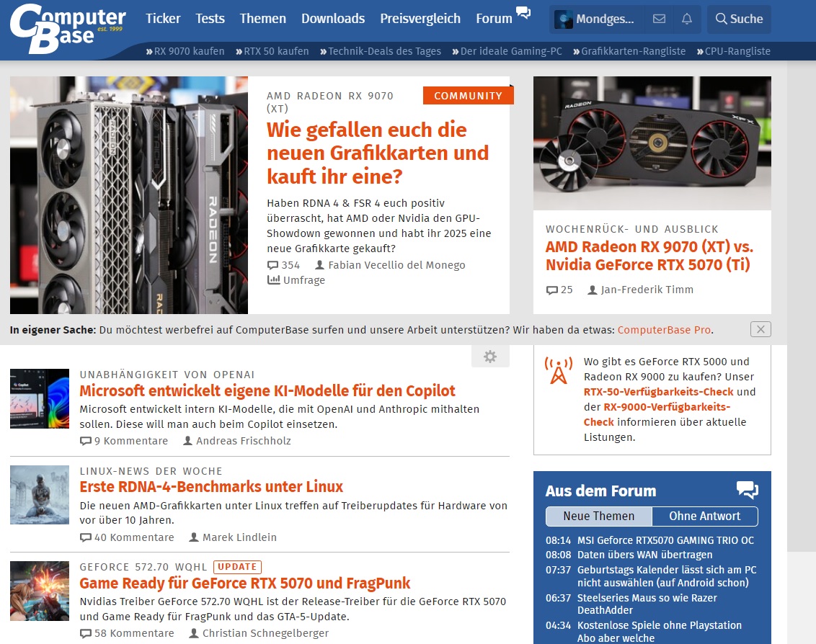Open headline 'AMD Radeon RX 9070 (XT) vs. Nvidia'
The height and width of the screenshot is (644, 816).
click(649, 256)
